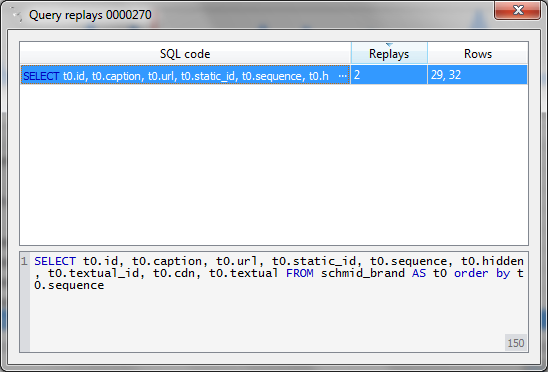Sort by the Rows column header
The width and height of the screenshot is (548, 372).
[478, 53]
